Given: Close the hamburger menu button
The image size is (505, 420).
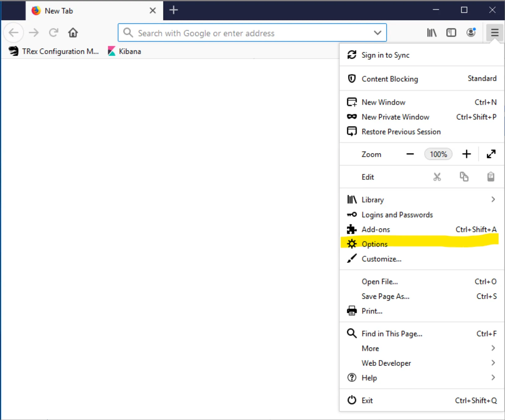Looking at the screenshot, I should [494, 32].
